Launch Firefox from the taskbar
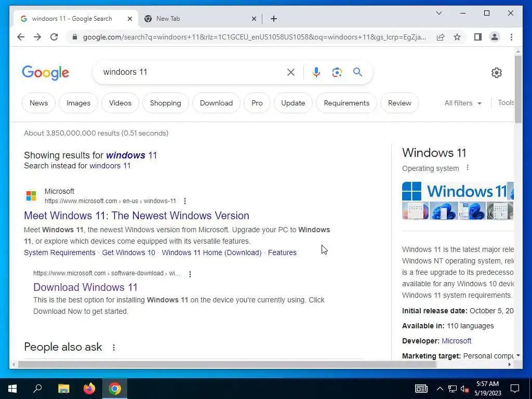 (89, 389)
